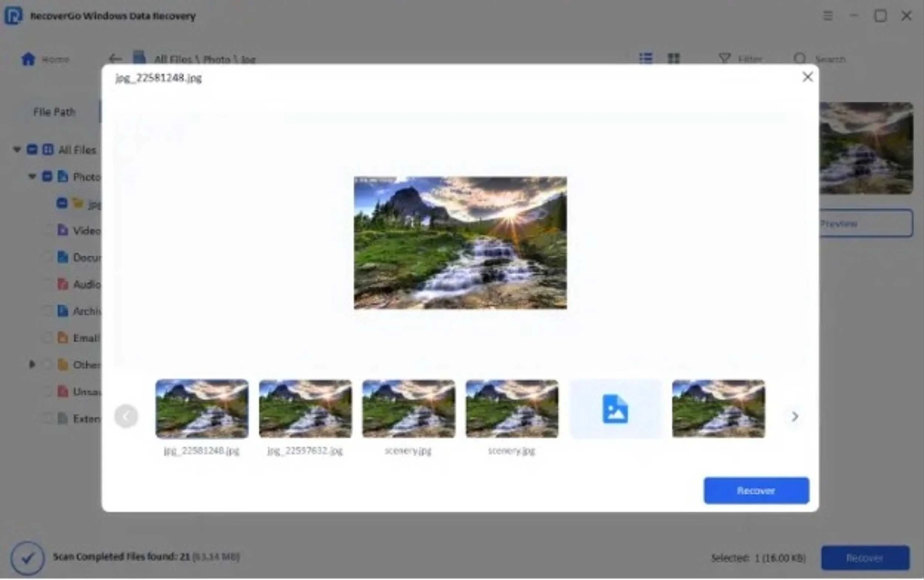
Task: Go to Home in main window
Action: (45, 59)
